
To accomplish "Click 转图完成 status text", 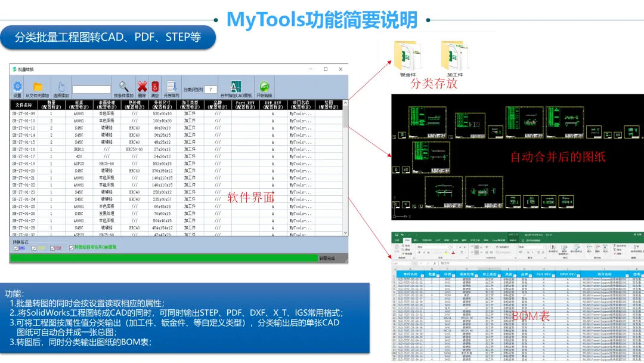I will [x=327, y=258].
